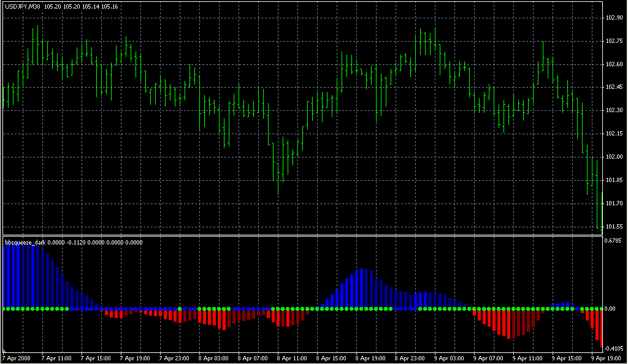Viewport: 628px width, 364px height.
Task: Click the 101.55 price axis label
Action: coord(614,227)
